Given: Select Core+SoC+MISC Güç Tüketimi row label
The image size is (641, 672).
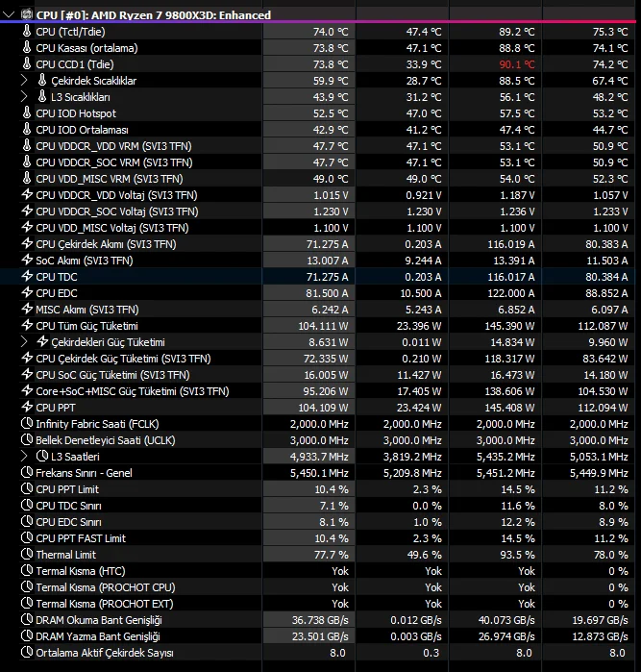Looking at the screenshot, I should point(133,391).
